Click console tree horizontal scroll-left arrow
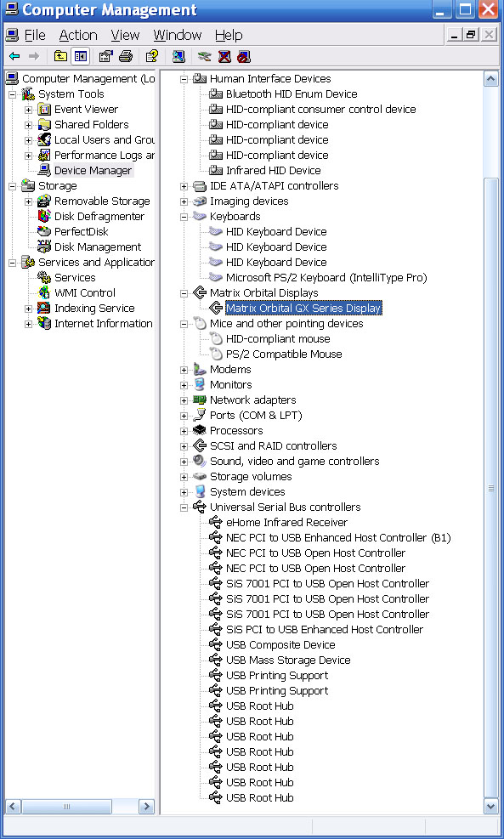 click(14, 807)
